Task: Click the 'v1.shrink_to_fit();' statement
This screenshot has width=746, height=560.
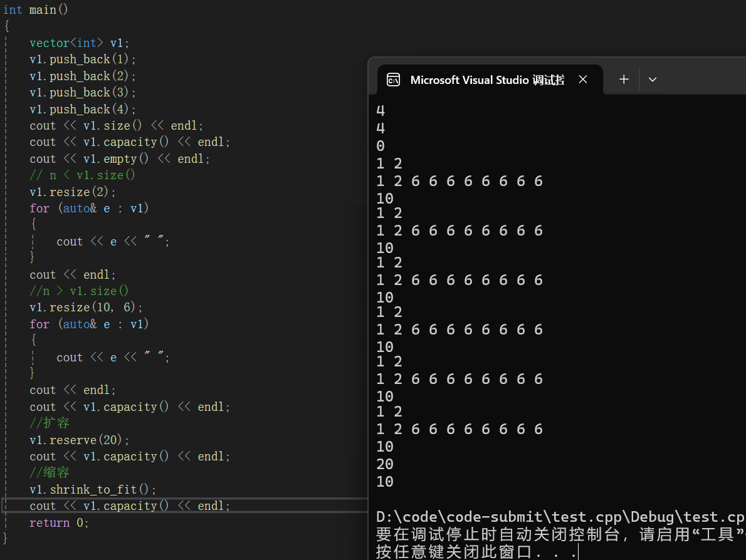Action: 92,489
